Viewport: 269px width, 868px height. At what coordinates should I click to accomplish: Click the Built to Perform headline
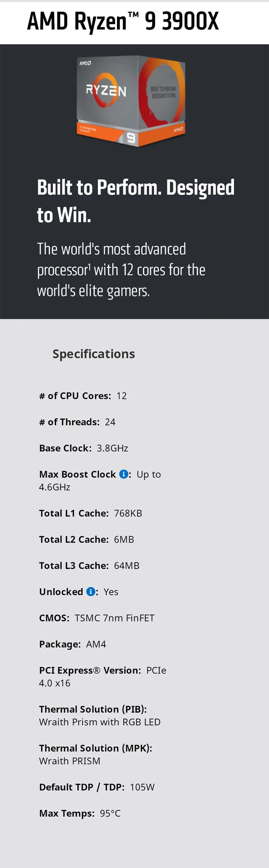[136, 201]
